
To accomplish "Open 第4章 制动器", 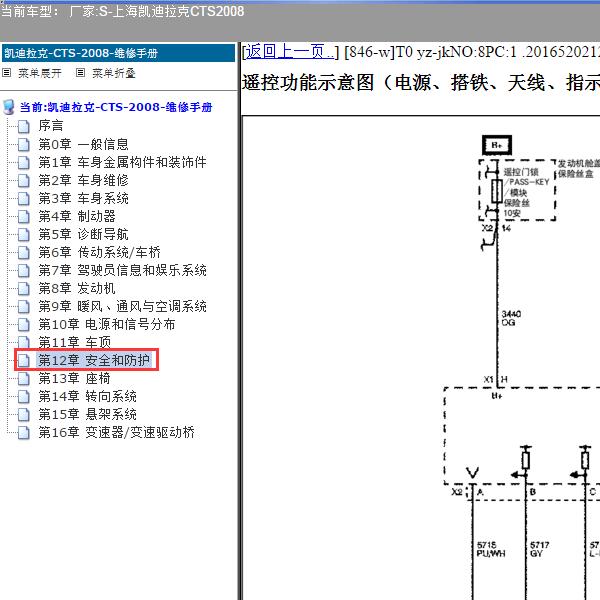I will [x=77, y=216].
